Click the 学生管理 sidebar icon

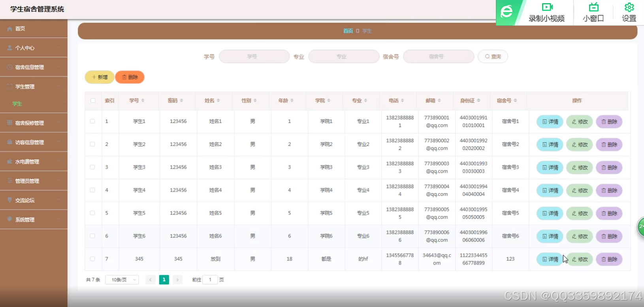pos(9,86)
